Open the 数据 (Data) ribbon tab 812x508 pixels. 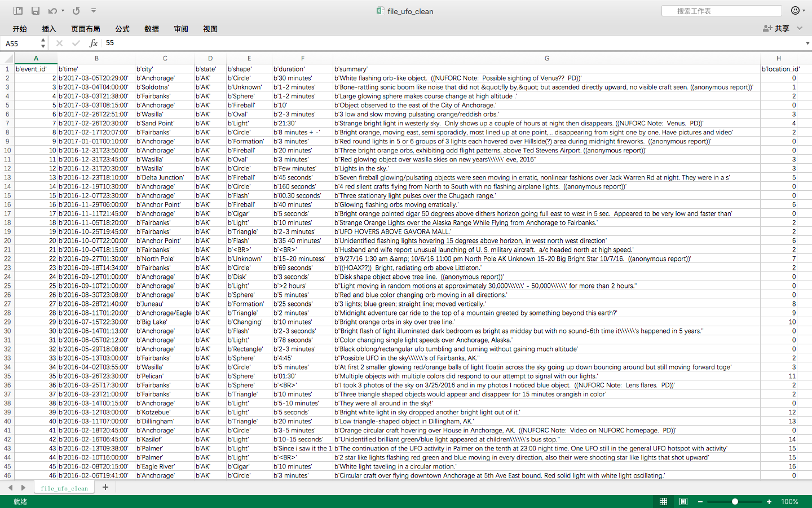coord(152,29)
